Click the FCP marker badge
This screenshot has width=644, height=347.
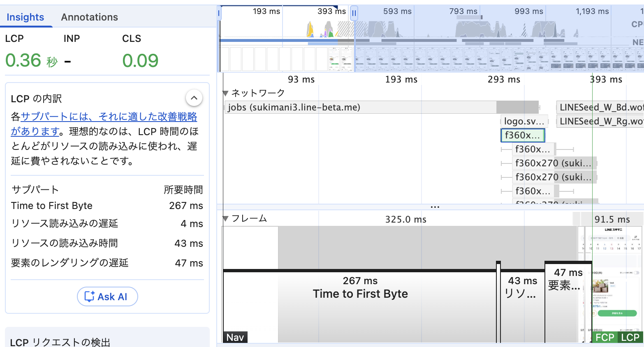coord(605,338)
